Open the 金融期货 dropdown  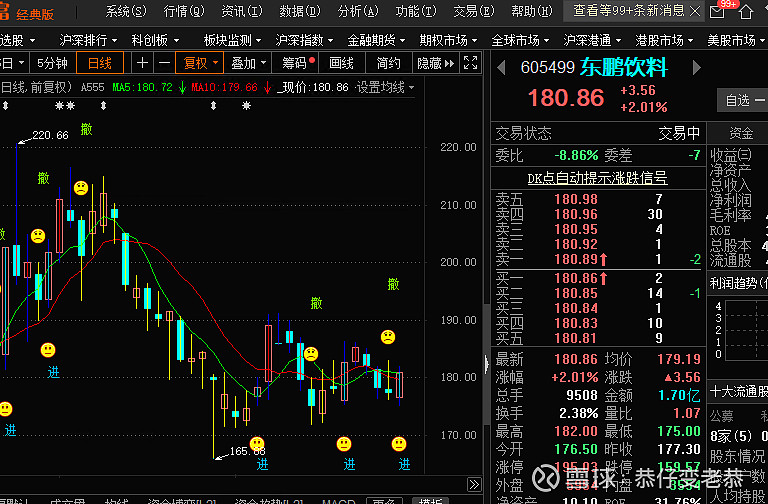[377, 40]
